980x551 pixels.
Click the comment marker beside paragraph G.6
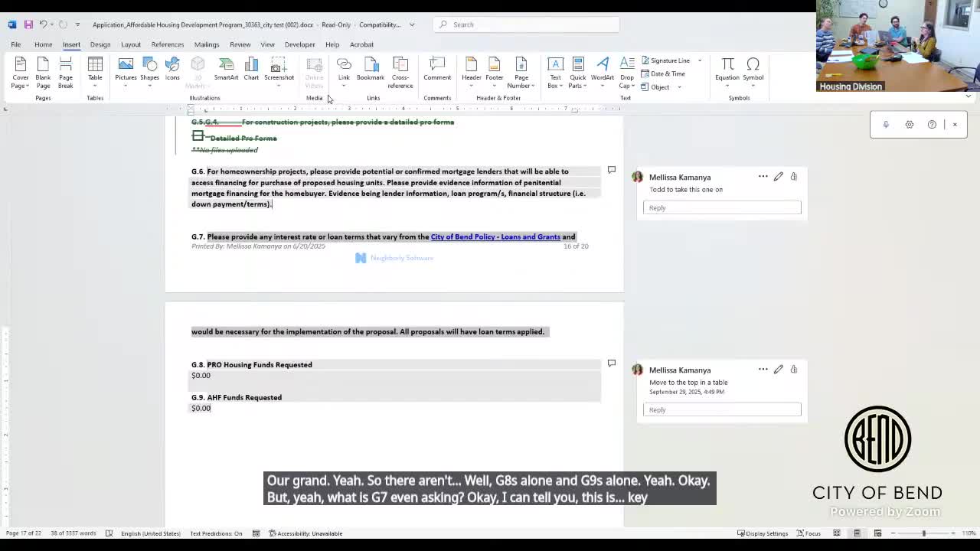(611, 170)
